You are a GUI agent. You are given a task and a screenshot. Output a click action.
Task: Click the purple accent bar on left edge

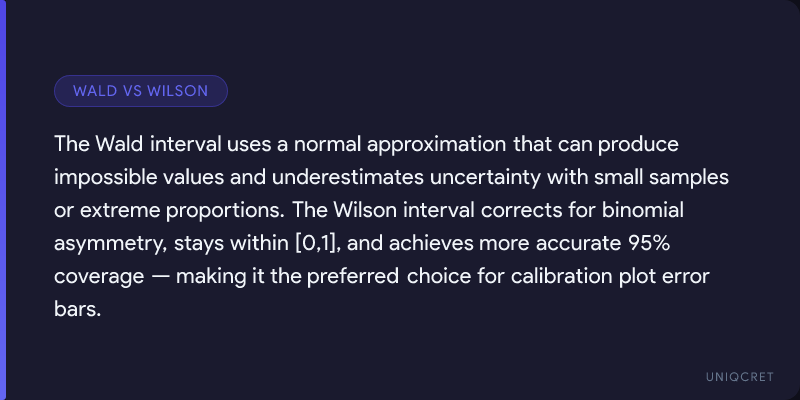pyautogui.click(x=3, y=200)
